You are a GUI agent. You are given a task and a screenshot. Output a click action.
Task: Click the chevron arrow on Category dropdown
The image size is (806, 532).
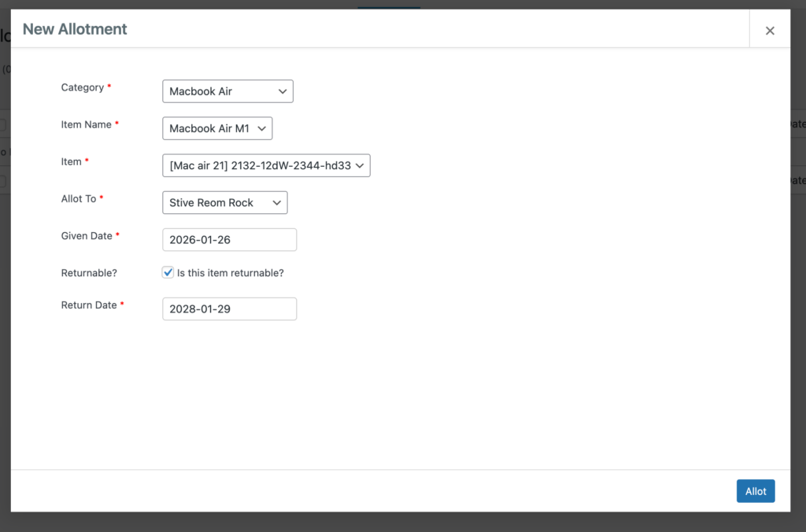tap(283, 91)
